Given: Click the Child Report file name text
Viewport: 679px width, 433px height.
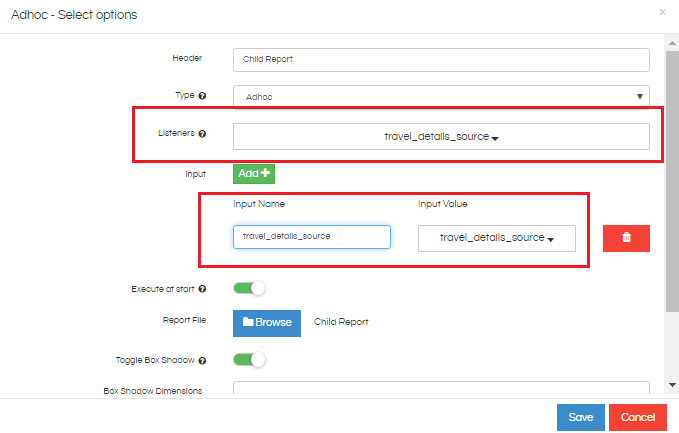Looking at the screenshot, I should (341, 322).
